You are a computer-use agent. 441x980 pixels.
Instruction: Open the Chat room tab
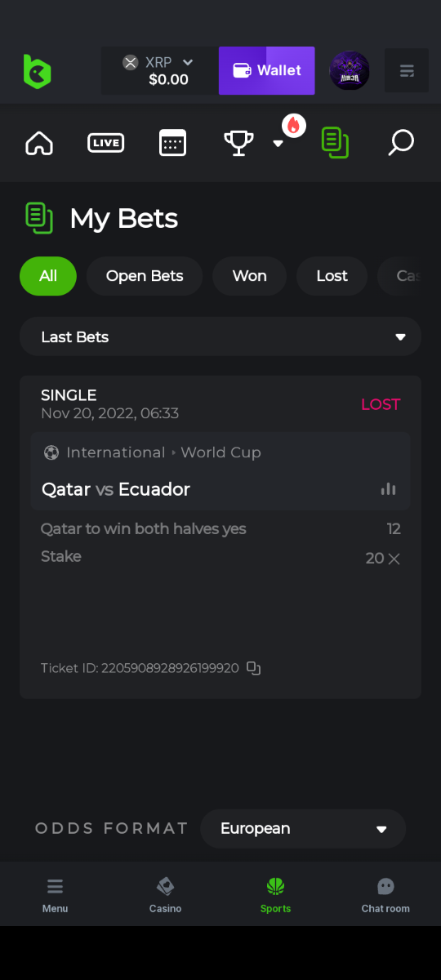point(385,895)
